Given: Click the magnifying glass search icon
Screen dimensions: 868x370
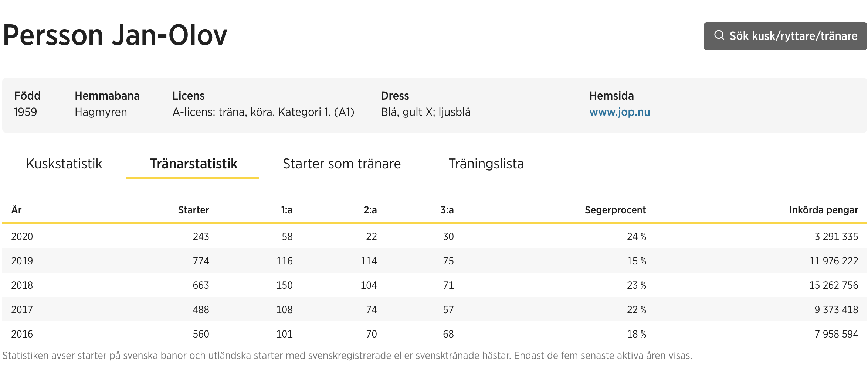Looking at the screenshot, I should pyautogui.click(x=719, y=35).
